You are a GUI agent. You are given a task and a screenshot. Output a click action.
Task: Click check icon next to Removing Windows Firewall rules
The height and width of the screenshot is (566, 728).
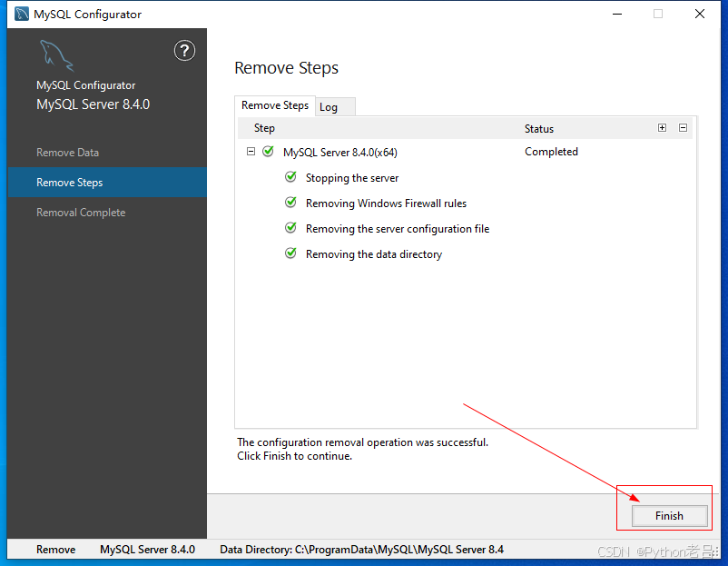pyautogui.click(x=290, y=203)
